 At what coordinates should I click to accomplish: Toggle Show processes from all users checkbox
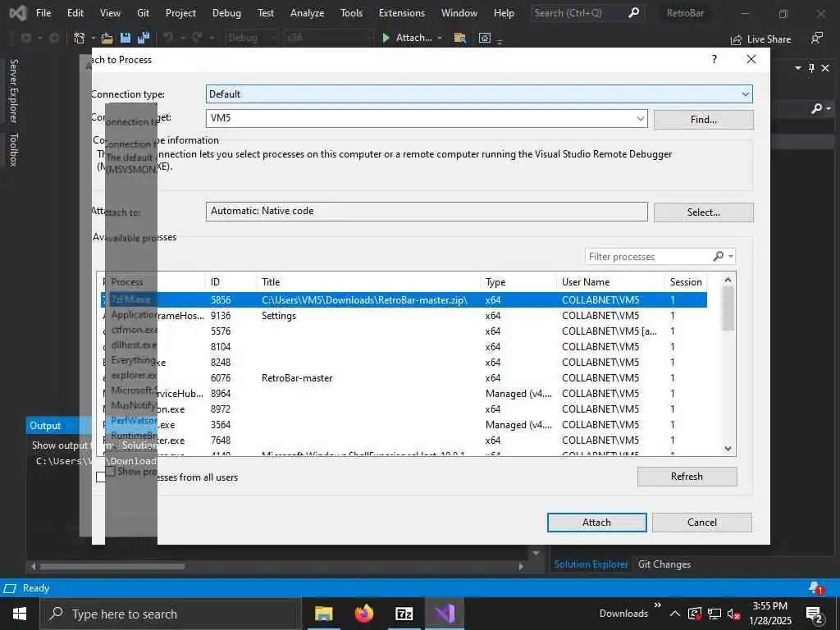pos(101,477)
